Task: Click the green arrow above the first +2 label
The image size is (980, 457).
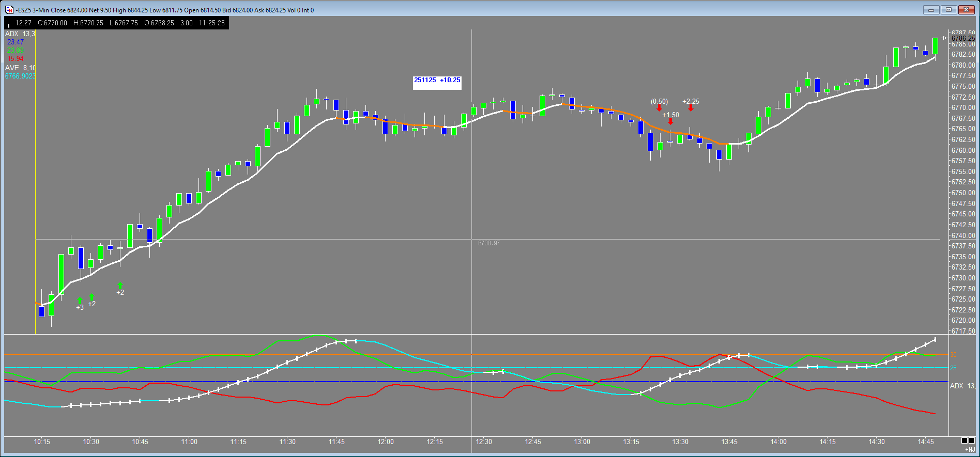Action: [91, 297]
